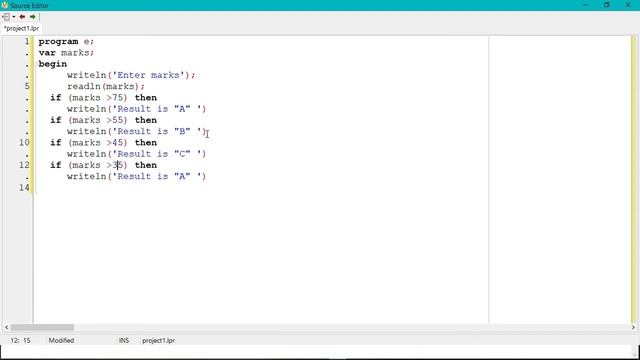Click the empty line 14 in the editor
The height and width of the screenshot is (360, 640).
pos(261,187)
